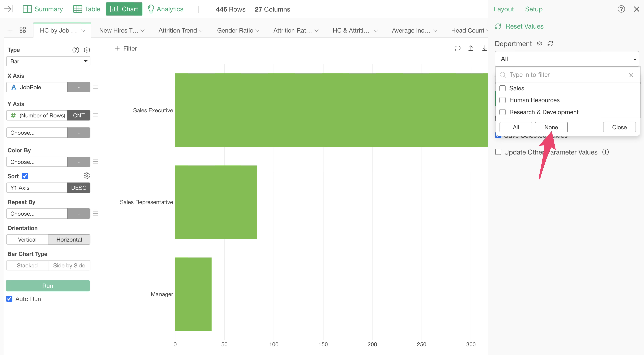Check the Research & Development checkbox
Viewport: 644px width, 355px height.
pyautogui.click(x=502, y=112)
